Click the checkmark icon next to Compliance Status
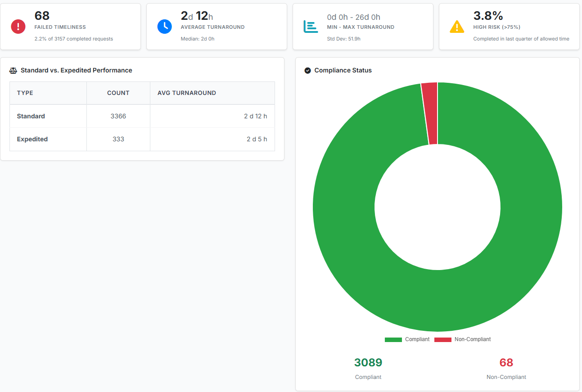The image size is (582, 392). click(x=307, y=70)
